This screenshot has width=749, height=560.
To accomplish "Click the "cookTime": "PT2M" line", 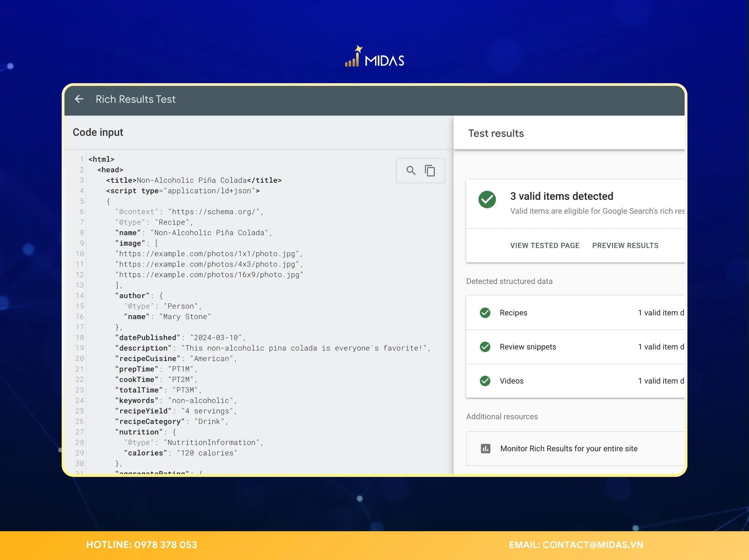I will point(156,380).
